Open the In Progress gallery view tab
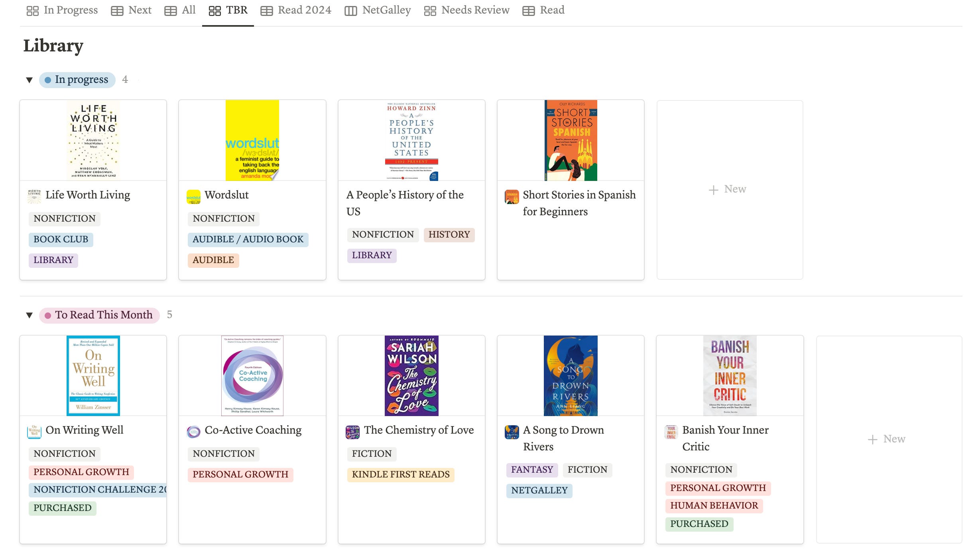Screen dimensions: 980x554 [x=62, y=10]
